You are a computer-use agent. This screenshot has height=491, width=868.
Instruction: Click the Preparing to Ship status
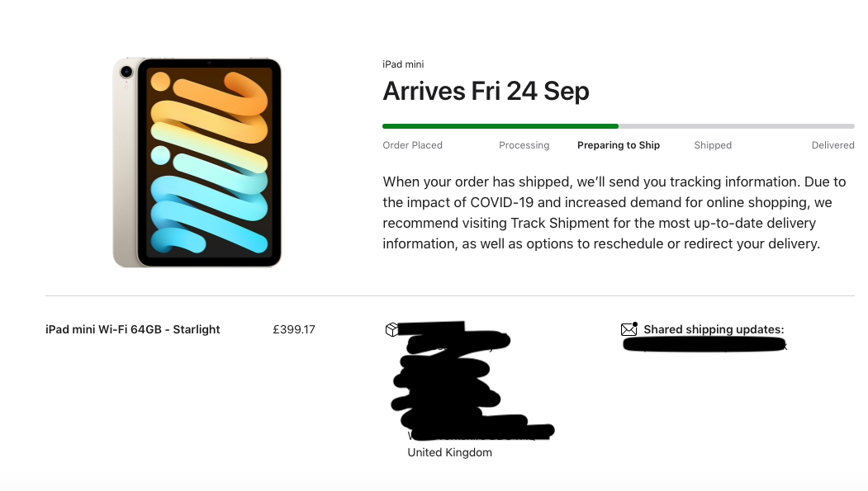[619, 145]
